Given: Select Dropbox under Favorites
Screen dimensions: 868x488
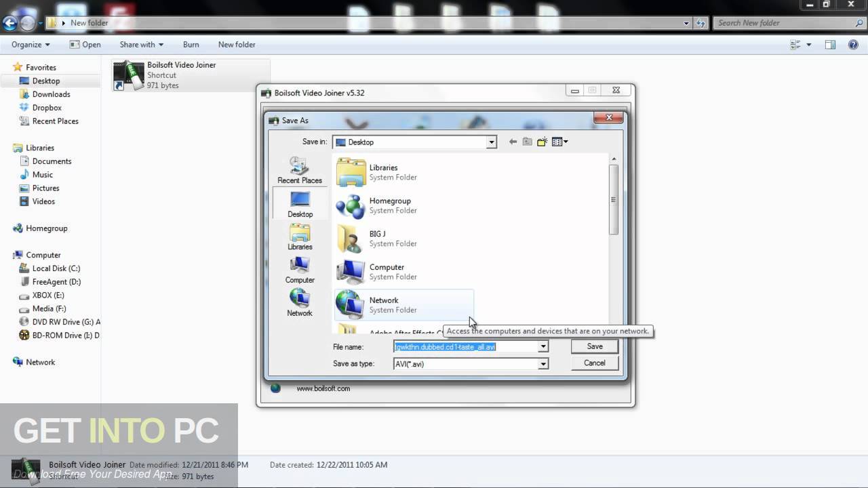Looking at the screenshot, I should 47,108.
